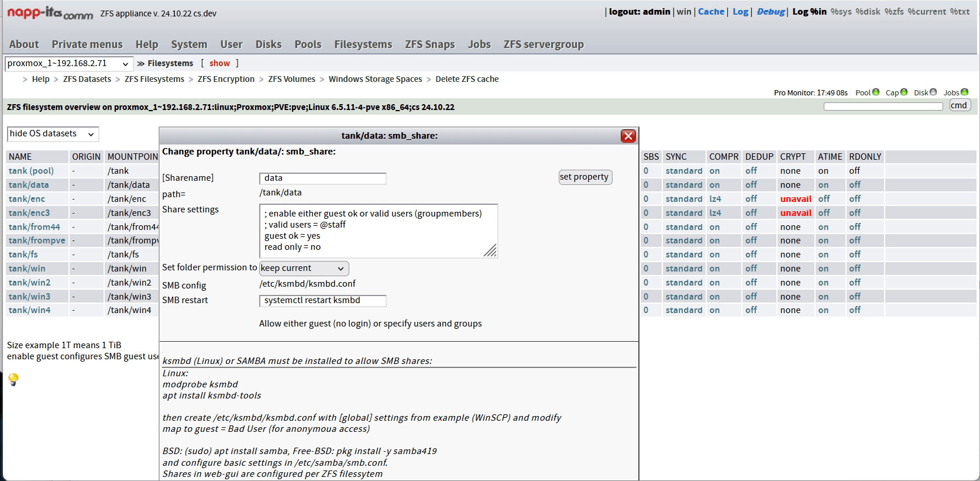Open the Delete ZFS cache submenu

tap(467, 79)
